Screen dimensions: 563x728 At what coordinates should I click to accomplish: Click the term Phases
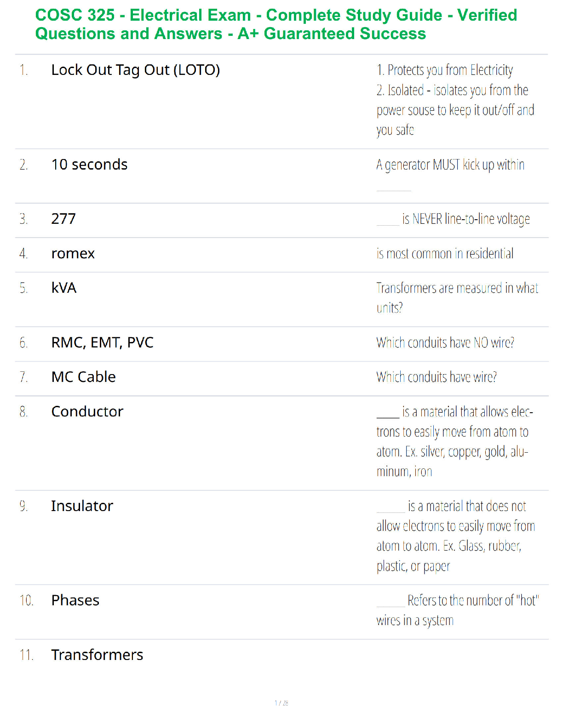75,600
